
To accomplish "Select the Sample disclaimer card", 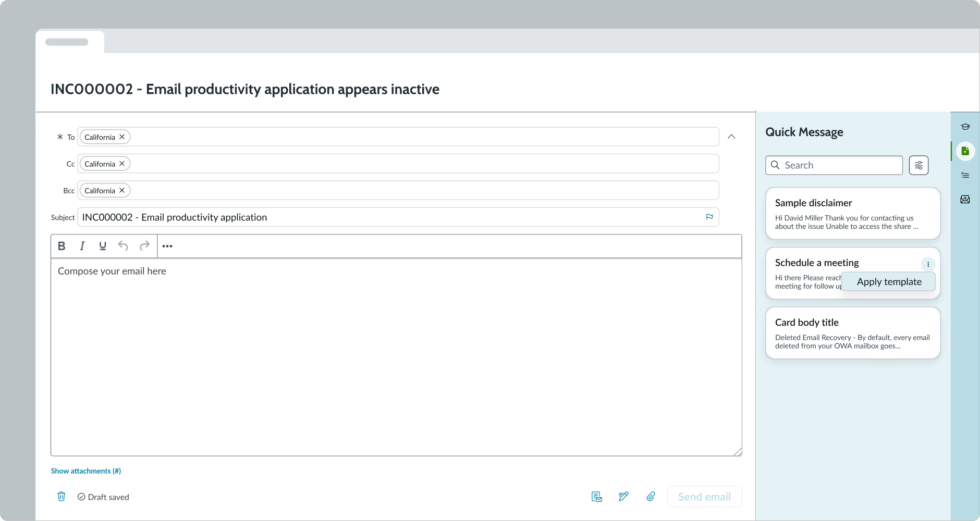I will click(853, 214).
